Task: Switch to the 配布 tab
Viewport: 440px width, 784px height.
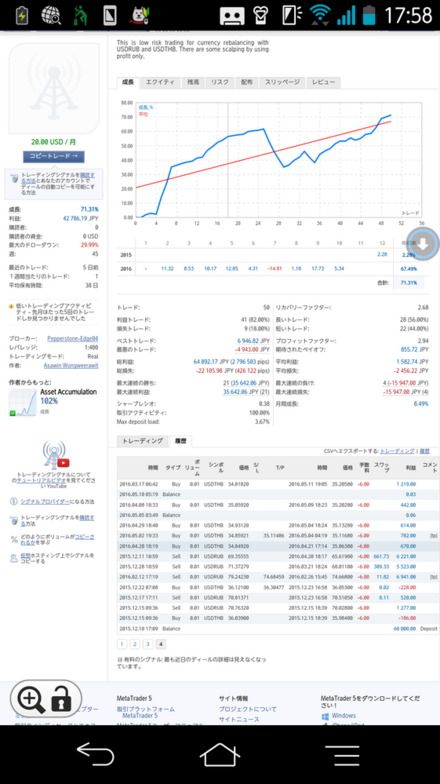Action: click(x=246, y=82)
